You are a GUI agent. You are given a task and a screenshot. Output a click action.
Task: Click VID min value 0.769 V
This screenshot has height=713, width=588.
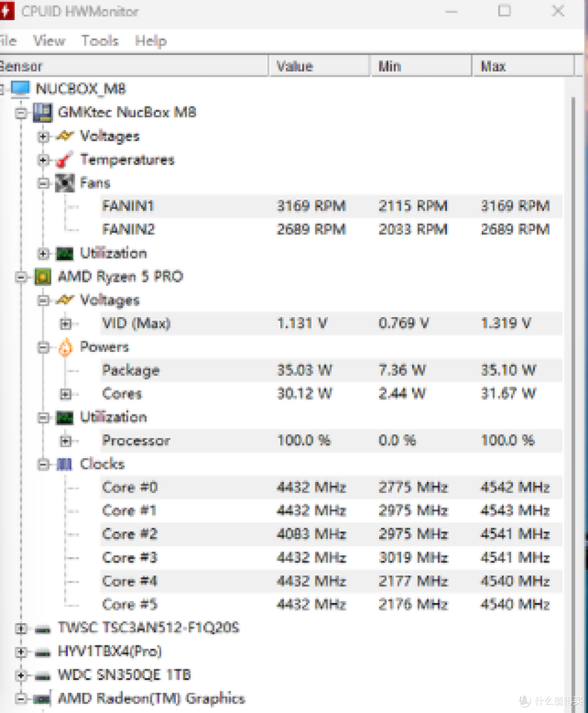pyautogui.click(x=403, y=324)
